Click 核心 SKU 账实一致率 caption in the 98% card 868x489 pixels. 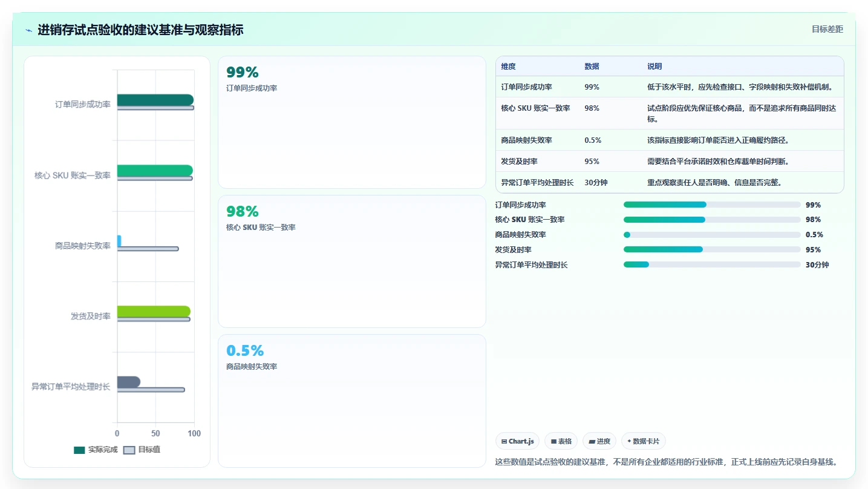[261, 228]
